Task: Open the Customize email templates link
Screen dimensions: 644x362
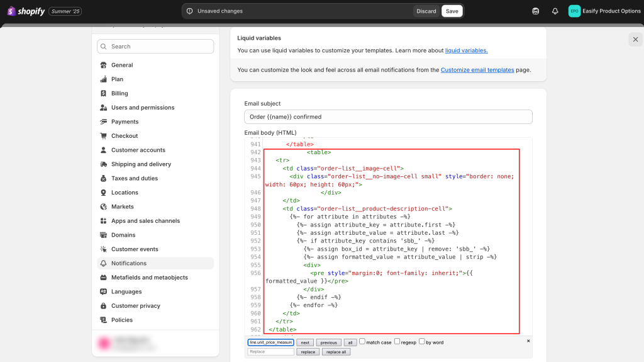Action: [477, 70]
